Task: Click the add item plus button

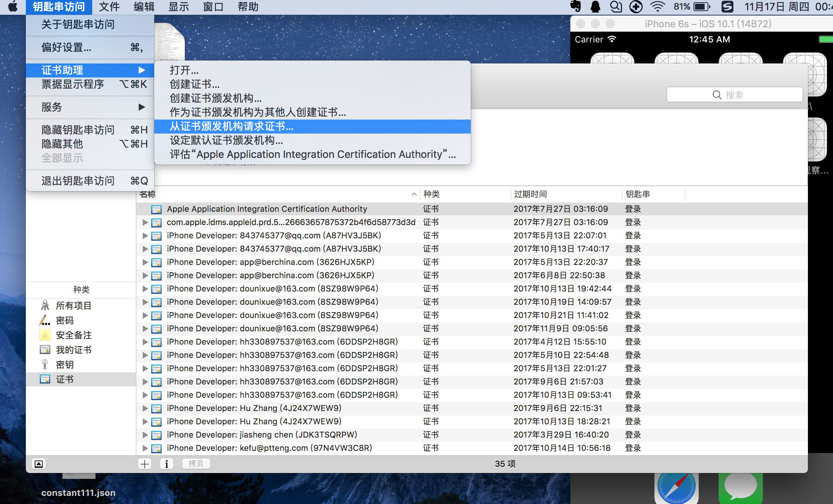Action: 145,464
